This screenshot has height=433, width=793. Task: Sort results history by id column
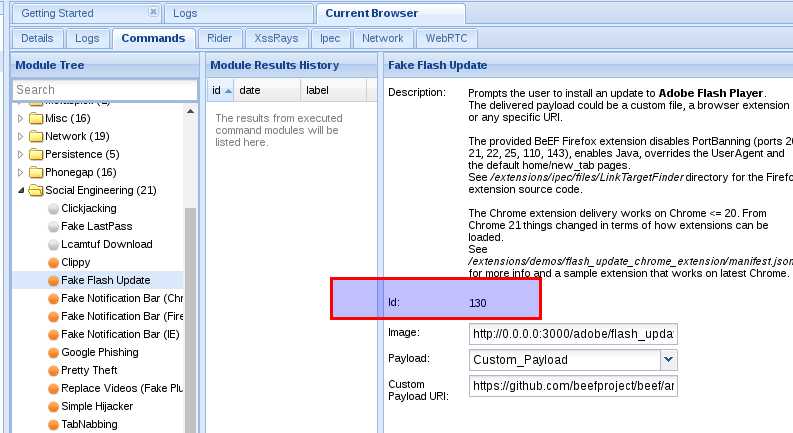pos(220,91)
